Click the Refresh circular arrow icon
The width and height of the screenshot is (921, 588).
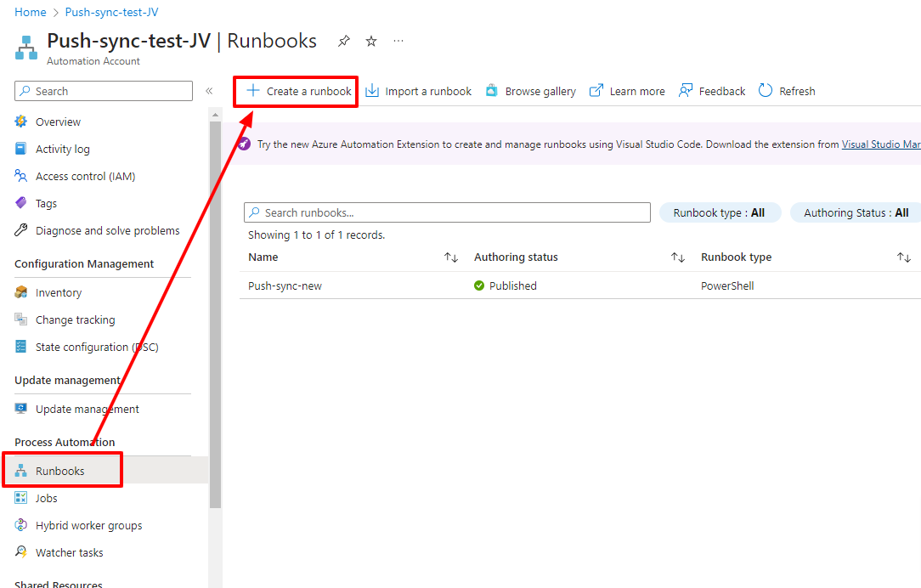[766, 90]
